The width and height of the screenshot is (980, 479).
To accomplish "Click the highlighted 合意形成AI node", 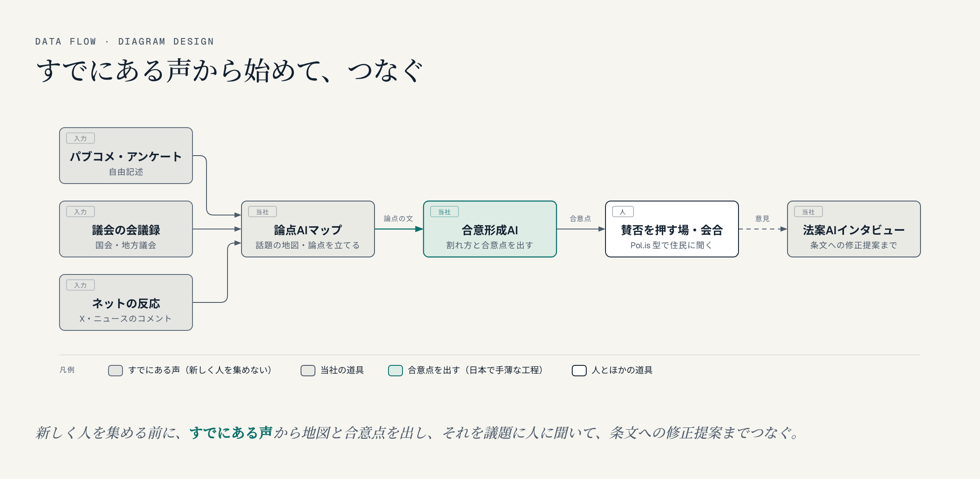I will click(490, 229).
